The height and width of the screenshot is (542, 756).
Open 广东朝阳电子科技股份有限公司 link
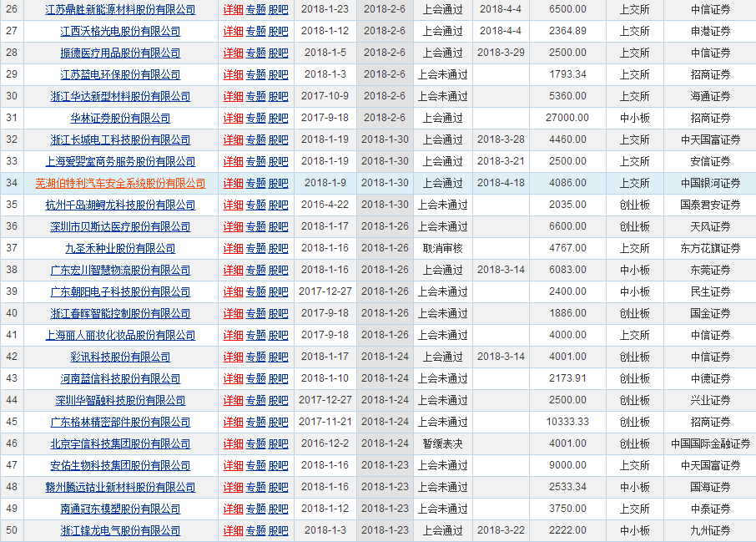(120, 292)
